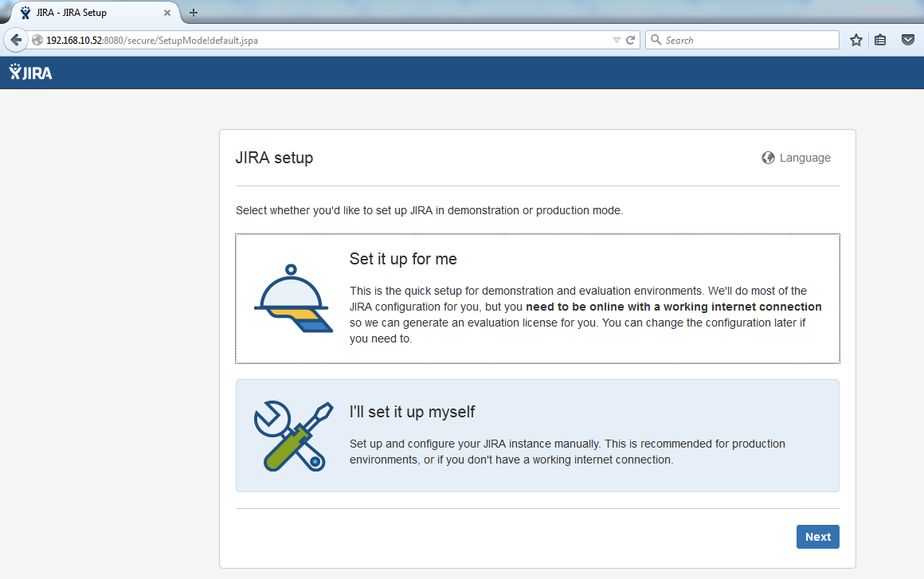
Task: Click bold 'need to be online' text
Action: coord(674,307)
